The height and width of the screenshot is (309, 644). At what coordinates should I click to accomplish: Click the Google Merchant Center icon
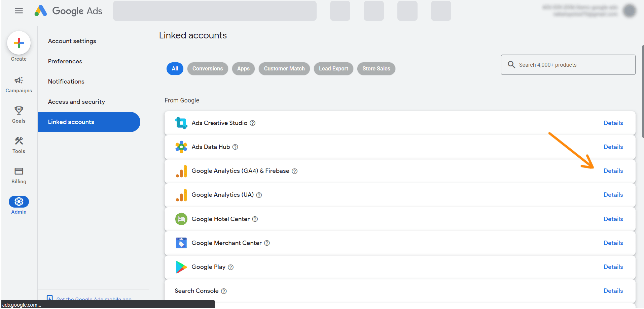181,243
